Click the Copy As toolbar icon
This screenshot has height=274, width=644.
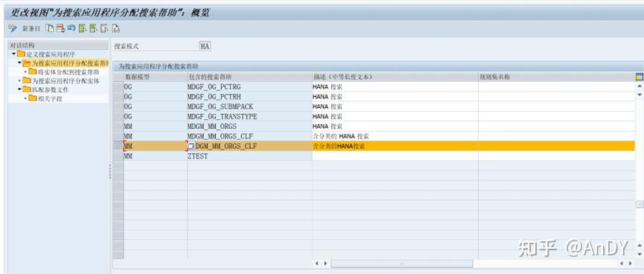point(50,28)
